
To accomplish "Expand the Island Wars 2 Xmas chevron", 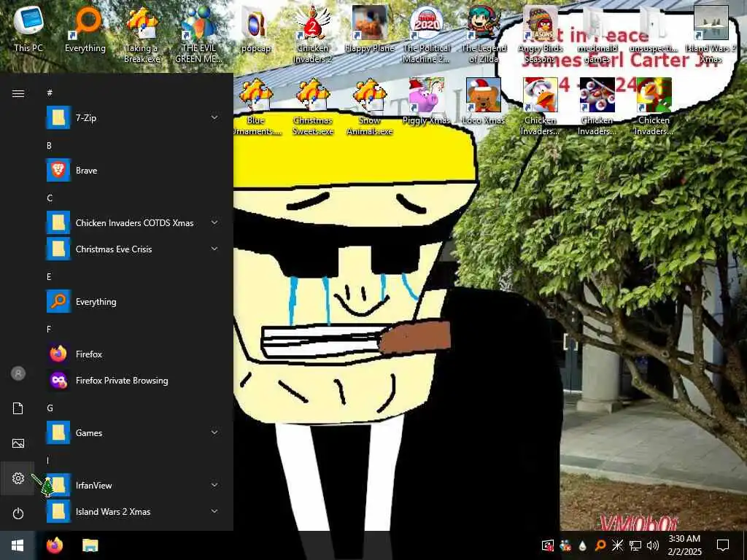I will pos(214,511).
